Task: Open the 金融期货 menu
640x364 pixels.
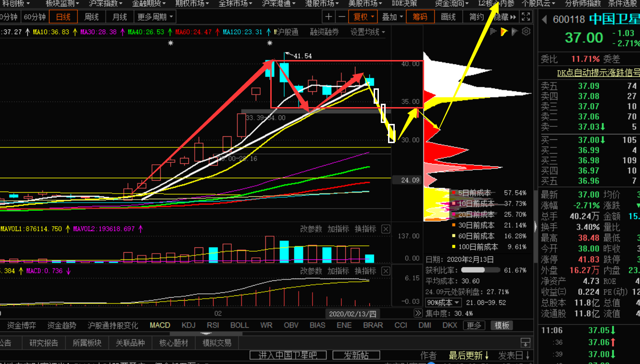Action: coord(149,4)
